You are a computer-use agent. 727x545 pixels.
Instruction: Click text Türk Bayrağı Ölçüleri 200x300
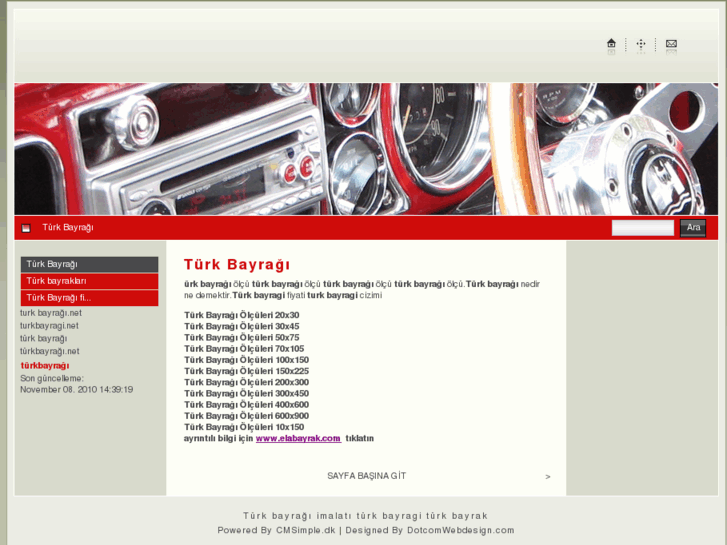246,382
